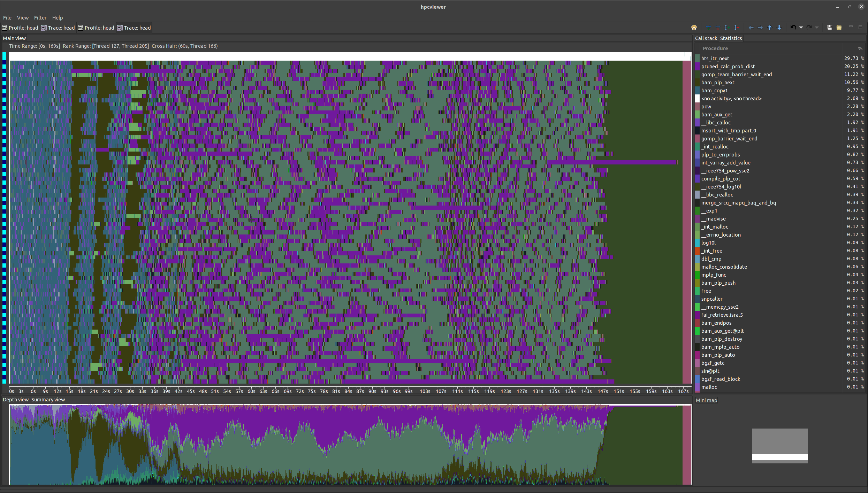Click the vertical zoom-out ranks icon
The height and width of the screenshot is (493, 868).
(736, 28)
